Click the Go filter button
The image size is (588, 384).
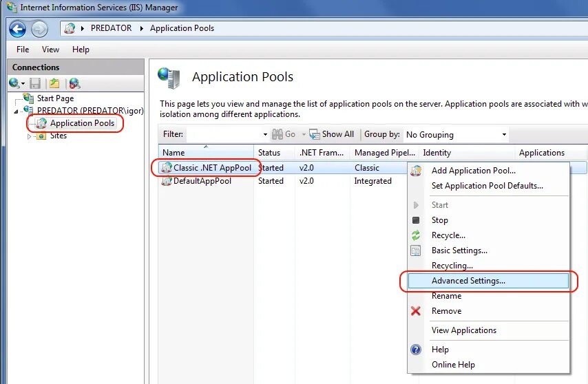284,134
